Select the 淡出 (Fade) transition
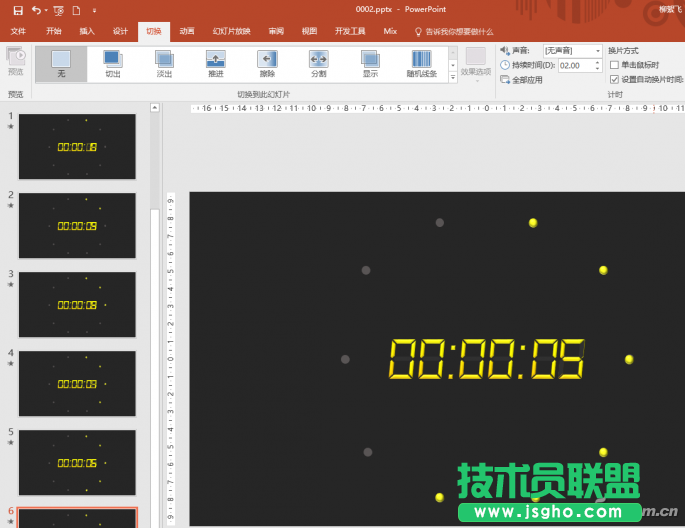Viewport: 685px width, 528px height. 164,64
